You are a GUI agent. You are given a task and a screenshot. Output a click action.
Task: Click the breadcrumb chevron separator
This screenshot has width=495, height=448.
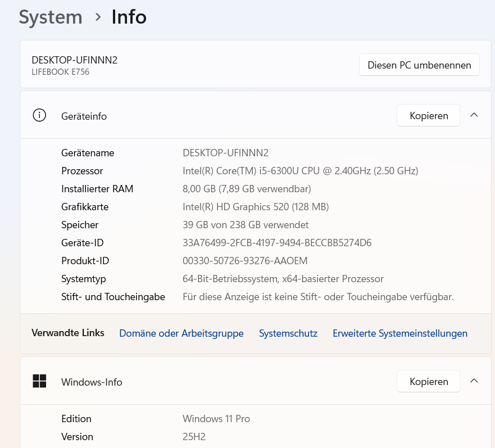click(x=98, y=17)
